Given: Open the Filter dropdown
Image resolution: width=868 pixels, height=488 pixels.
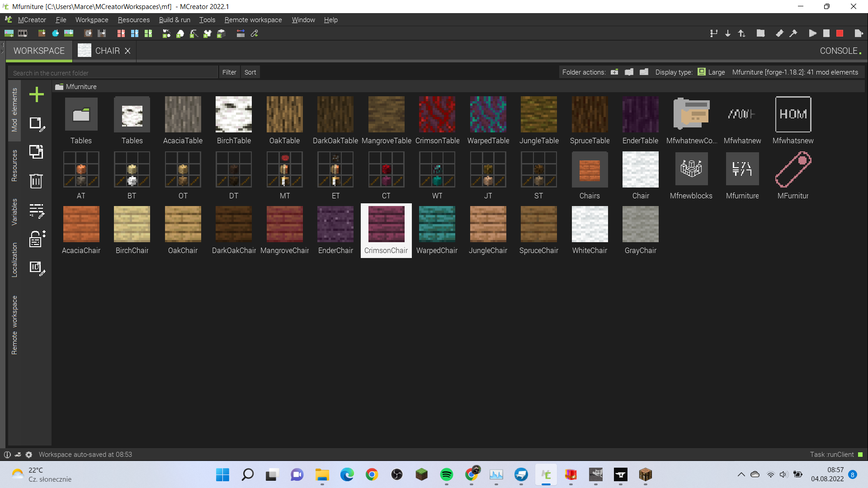Looking at the screenshot, I should 229,72.
